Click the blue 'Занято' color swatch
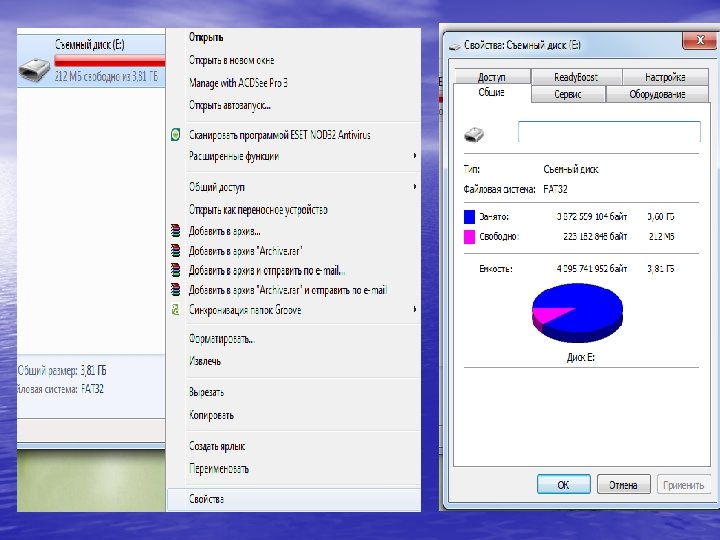Image resolution: width=720 pixels, height=540 pixels. 469,216
